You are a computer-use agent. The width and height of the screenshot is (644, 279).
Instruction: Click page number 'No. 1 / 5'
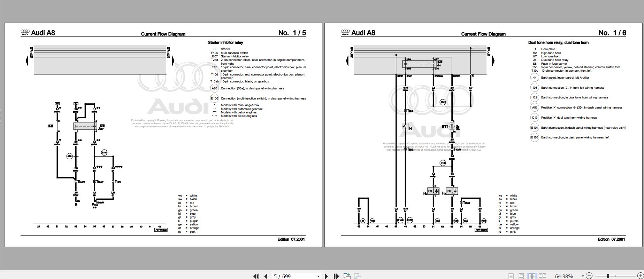pos(292,33)
